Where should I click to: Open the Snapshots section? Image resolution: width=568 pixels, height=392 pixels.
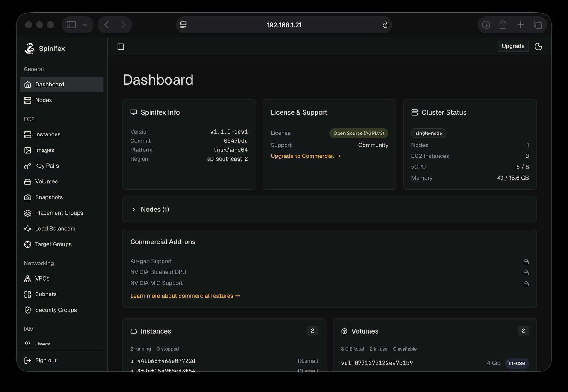[49, 197]
